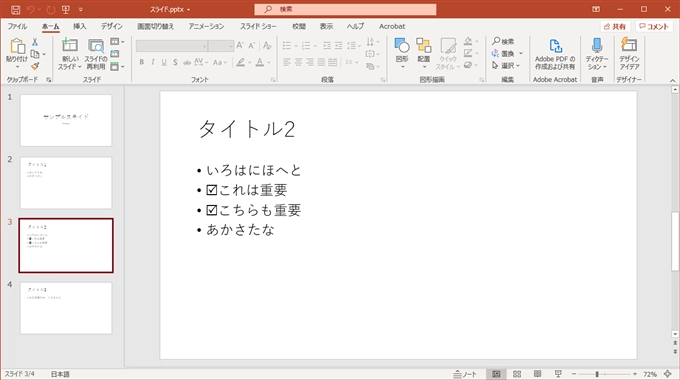Click the Adobe PDF create and share icon
Screen dimensions: 680x380
coord(555,46)
